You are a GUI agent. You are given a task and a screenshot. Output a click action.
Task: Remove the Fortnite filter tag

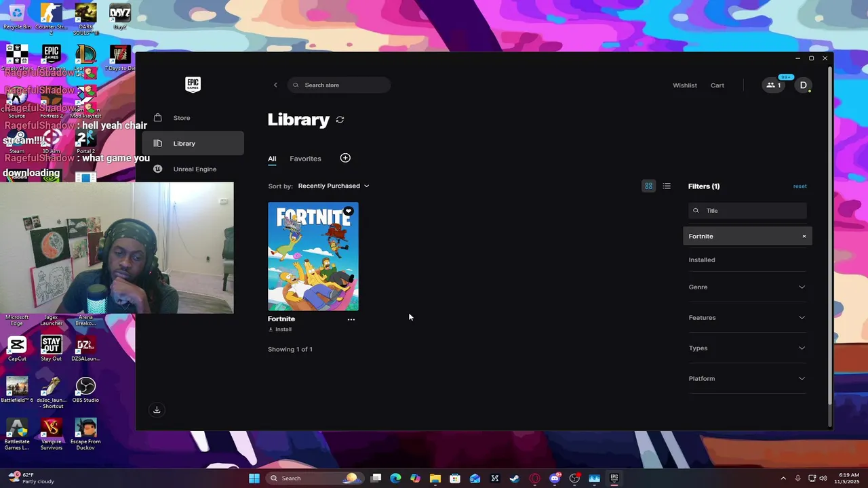point(804,237)
